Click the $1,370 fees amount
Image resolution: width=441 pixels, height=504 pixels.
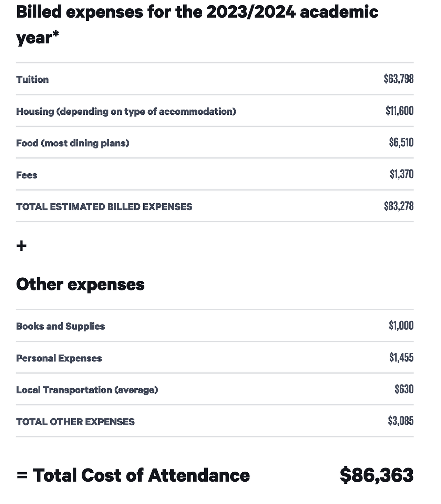(x=401, y=174)
